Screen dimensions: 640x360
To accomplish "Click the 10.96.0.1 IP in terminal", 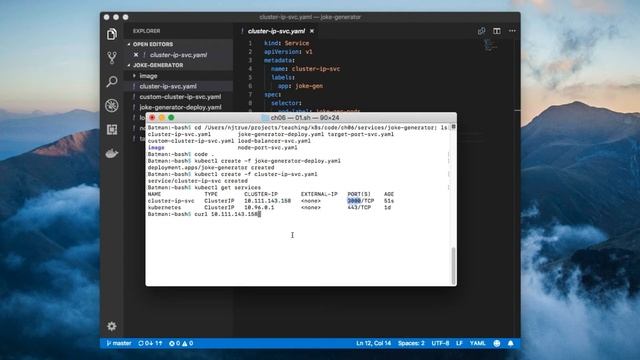I will point(259,207).
